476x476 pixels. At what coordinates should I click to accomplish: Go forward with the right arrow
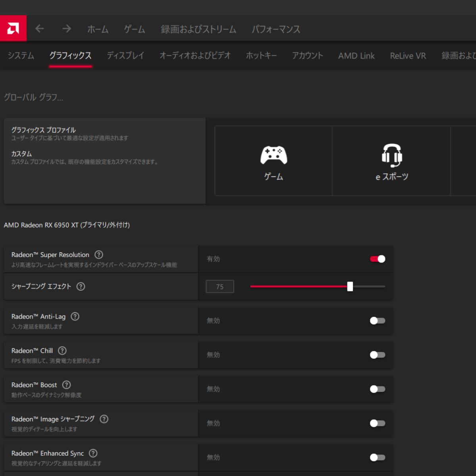pos(67,29)
